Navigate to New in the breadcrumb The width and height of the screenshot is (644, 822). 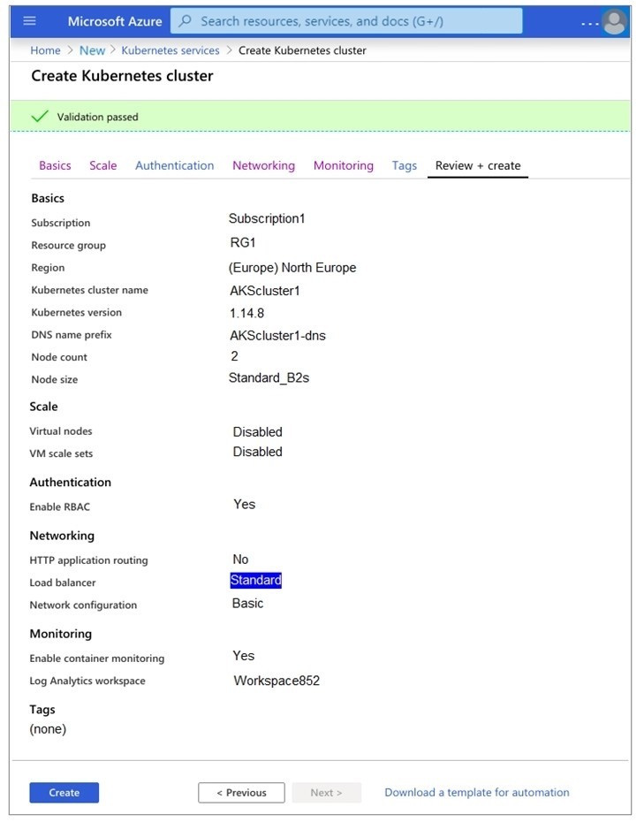pyautogui.click(x=92, y=50)
